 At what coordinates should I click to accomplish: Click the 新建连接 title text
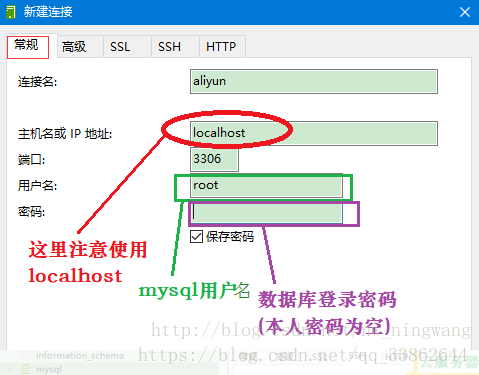48,12
